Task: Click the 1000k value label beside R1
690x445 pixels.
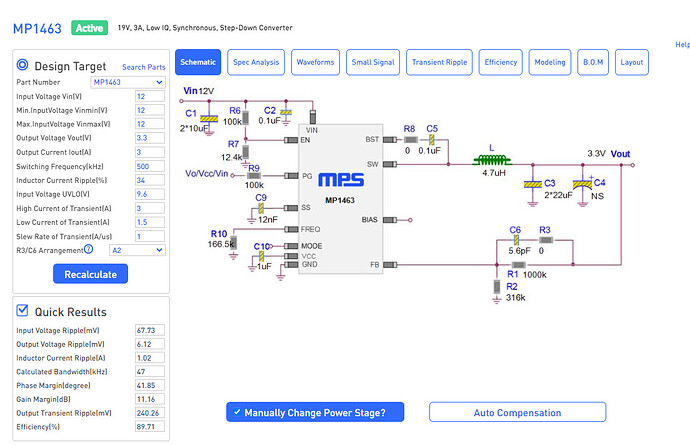Action: click(535, 275)
